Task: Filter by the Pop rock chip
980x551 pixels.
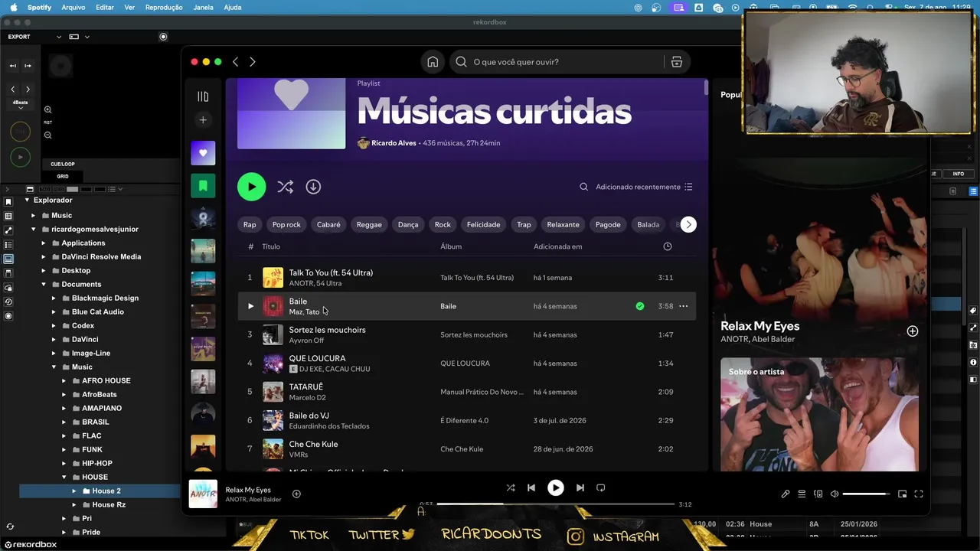Action: point(286,225)
